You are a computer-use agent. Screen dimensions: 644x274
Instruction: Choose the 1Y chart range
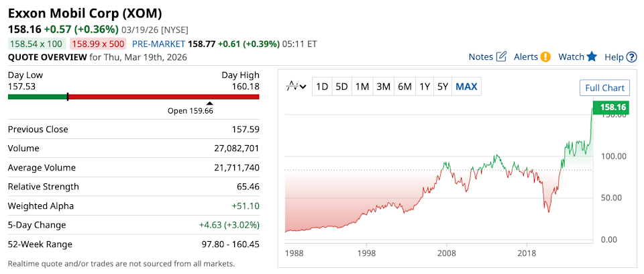pos(424,86)
